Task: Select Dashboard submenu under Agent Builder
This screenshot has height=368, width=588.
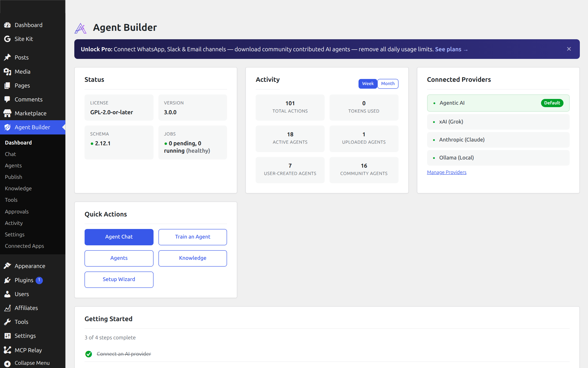Action: click(18, 143)
